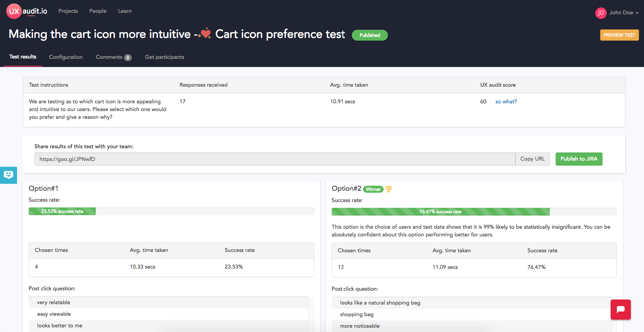Image resolution: width=644 pixels, height=332 pixels.
Task: Open the Projects menu
Action: point(68,11)
